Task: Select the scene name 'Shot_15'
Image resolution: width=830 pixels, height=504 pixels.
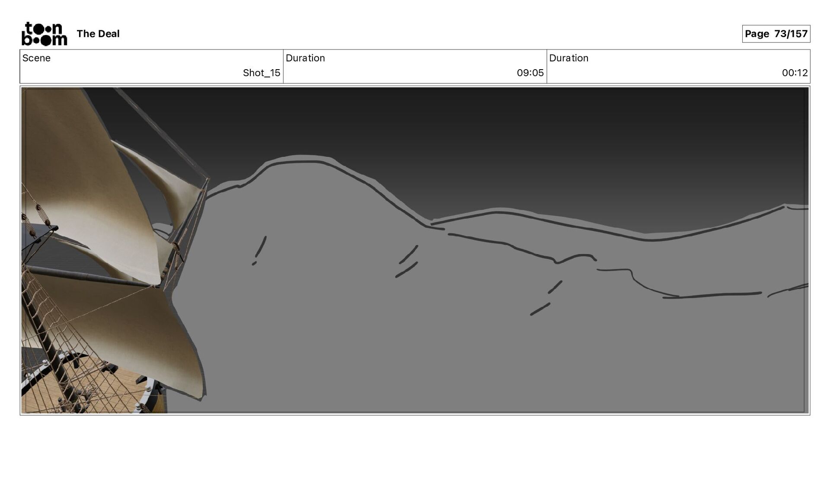Action: pyautogui.click(x=262, y=73)
